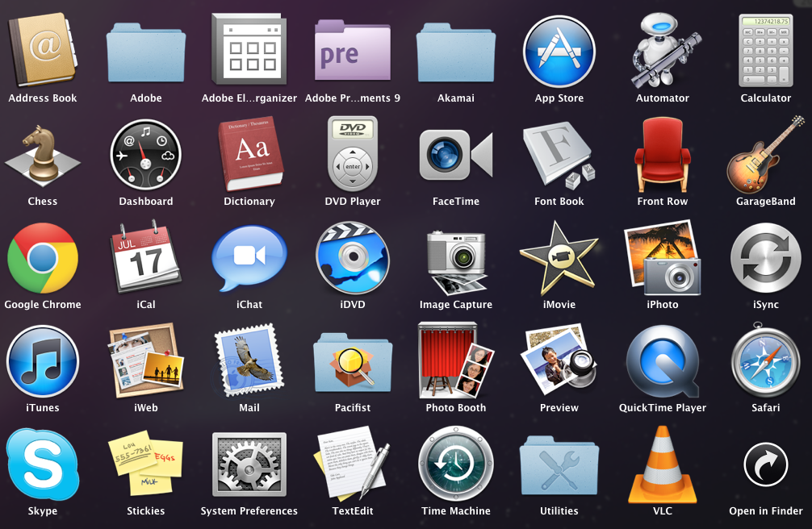This screenshot has width=812, height=529.
Task: Launch iMovie
Action: click(559, 258)
